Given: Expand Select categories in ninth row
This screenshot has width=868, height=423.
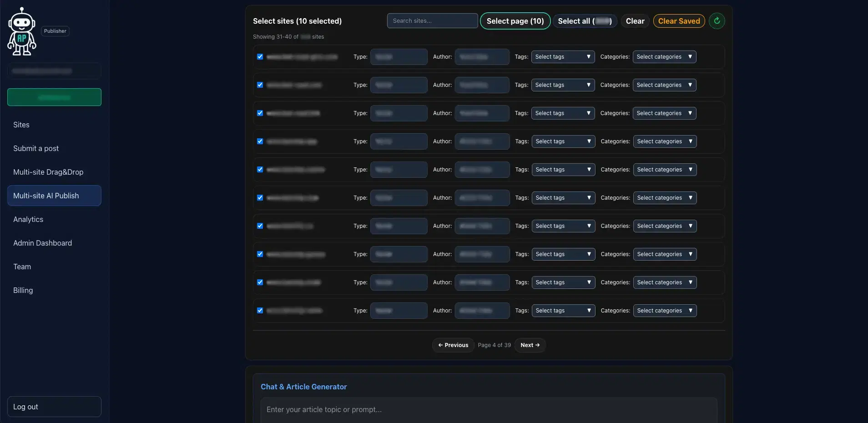Looking at the screenshot, I should click(x=665, y=282).
